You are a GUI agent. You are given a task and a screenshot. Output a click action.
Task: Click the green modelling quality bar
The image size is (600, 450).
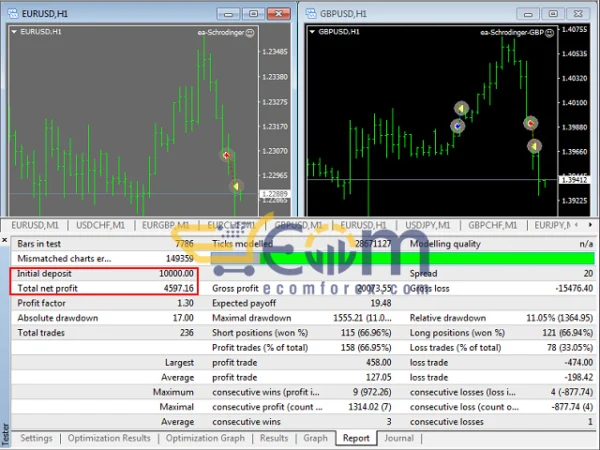point(427,258)
